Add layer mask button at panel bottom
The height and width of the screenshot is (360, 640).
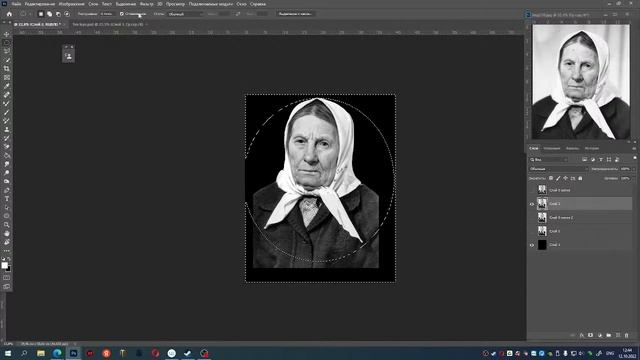[591, 335]
